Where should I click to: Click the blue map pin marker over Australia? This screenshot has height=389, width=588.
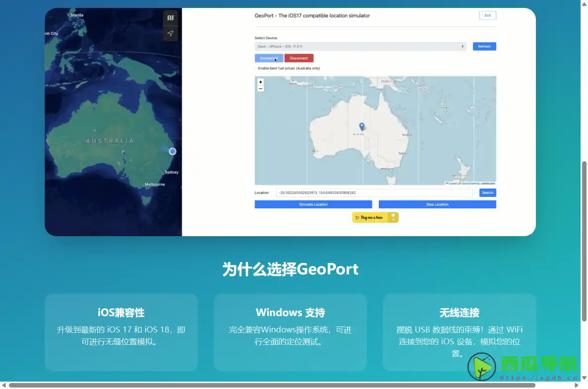[x=361, y=127]
